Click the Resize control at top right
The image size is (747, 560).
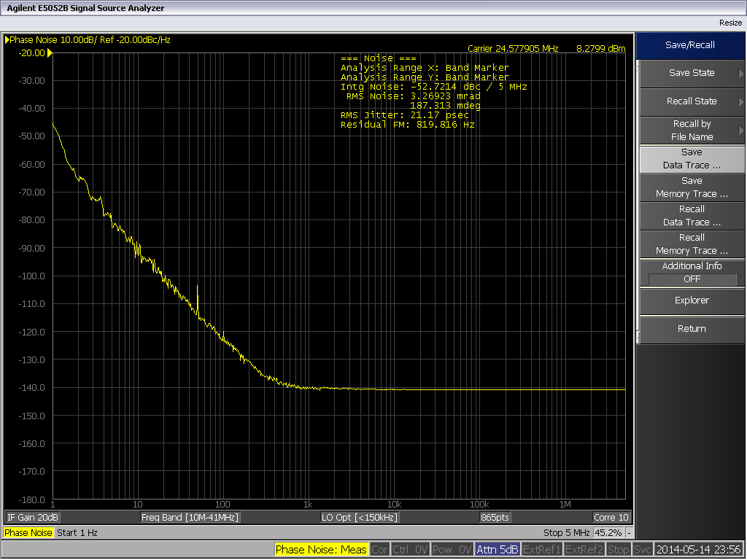coord(730,23)
